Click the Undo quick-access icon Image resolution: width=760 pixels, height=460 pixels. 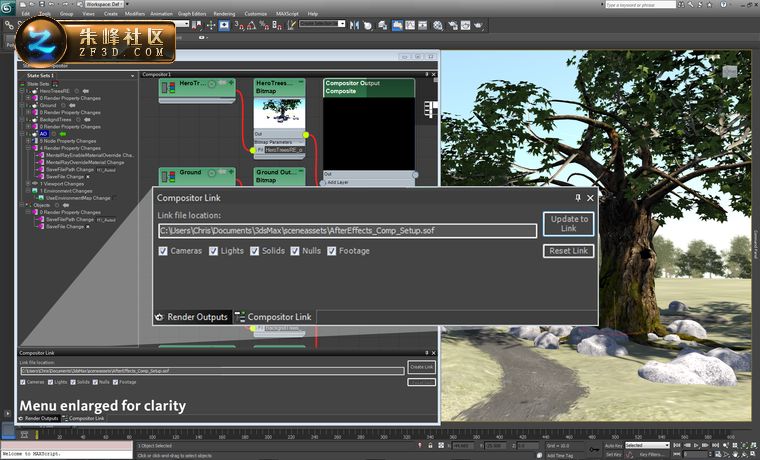coord(51,4)
